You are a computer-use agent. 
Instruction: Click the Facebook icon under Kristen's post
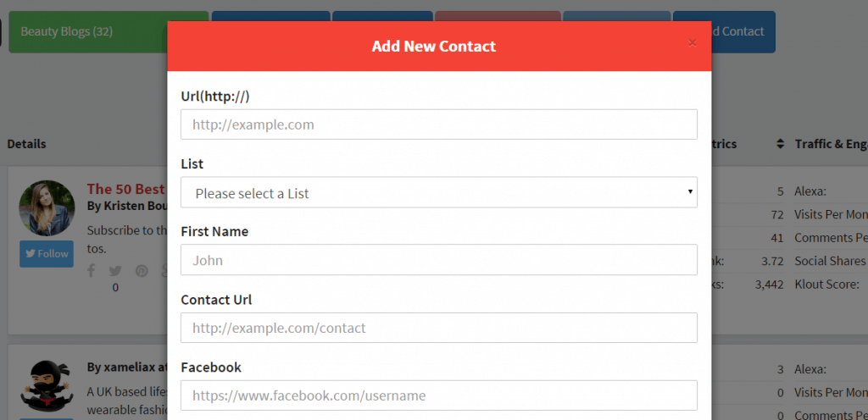click(92, 271)
